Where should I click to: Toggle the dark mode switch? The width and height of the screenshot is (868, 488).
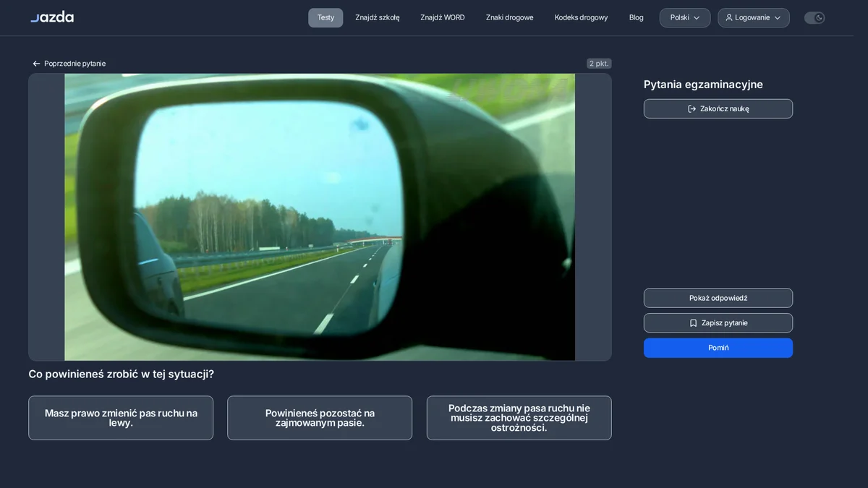814,17
